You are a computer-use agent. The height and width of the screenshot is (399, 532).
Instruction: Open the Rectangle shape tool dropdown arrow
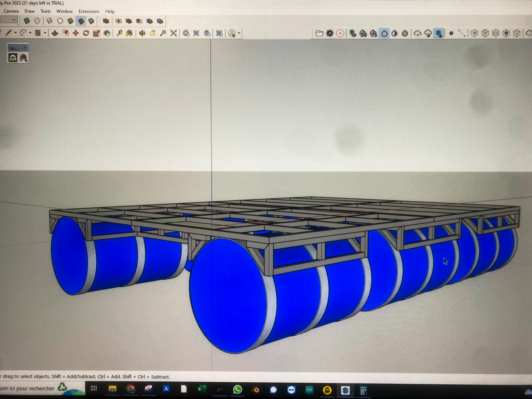pyautogui.click(x=45, y=33)
